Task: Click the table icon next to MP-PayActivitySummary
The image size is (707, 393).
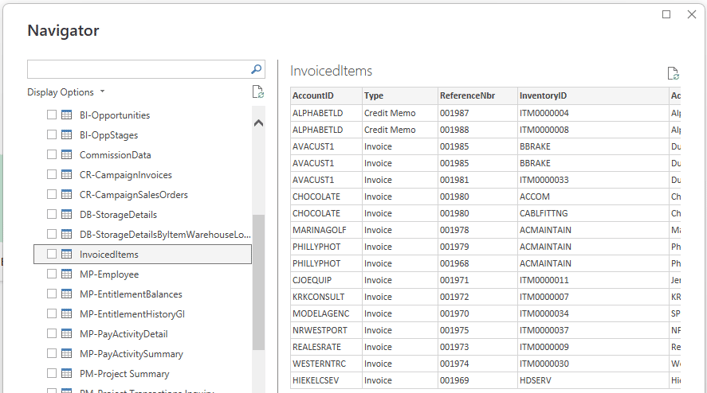Action: tap(66, 353)
